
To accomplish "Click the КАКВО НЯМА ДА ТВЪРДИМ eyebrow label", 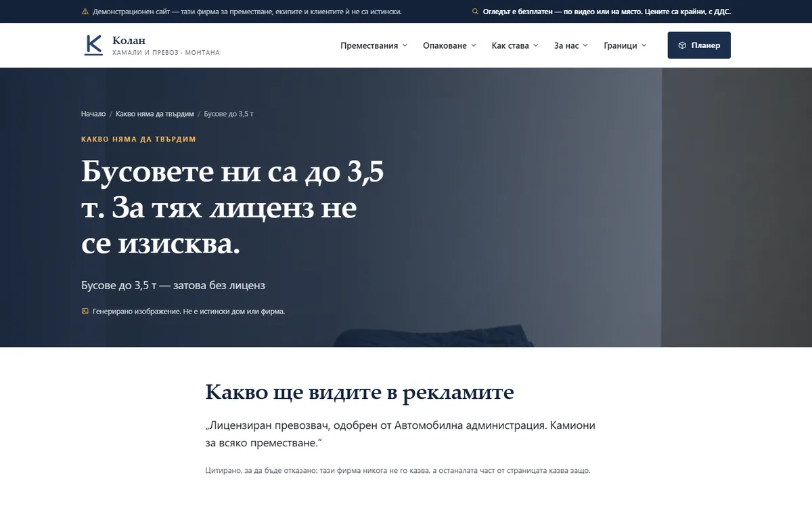I will click(x=139, y=139).
